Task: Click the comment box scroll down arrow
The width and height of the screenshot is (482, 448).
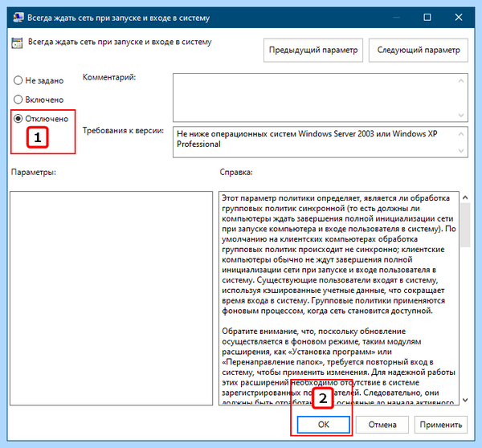Action: coord(461,116)
